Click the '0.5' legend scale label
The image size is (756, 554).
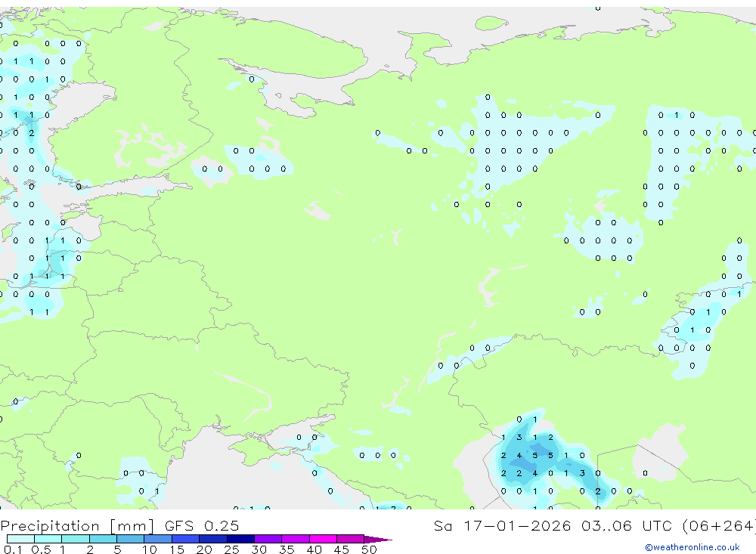coord(41,549)
